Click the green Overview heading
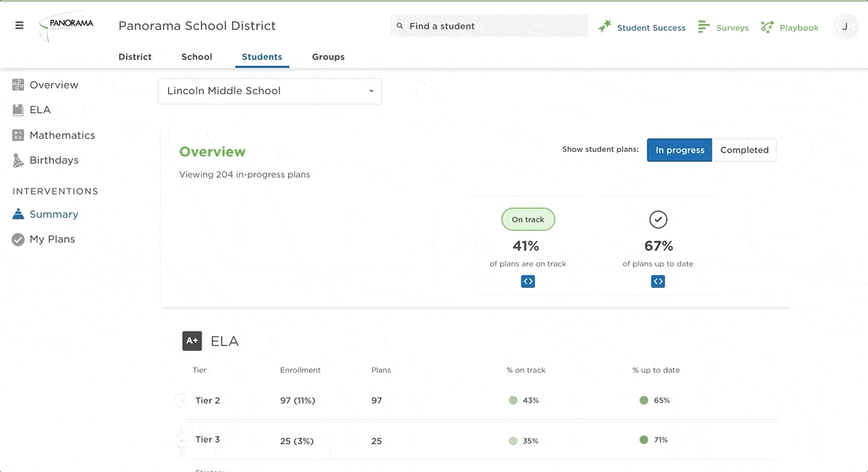Screen dimensions: 868x472 coord(212,152)
